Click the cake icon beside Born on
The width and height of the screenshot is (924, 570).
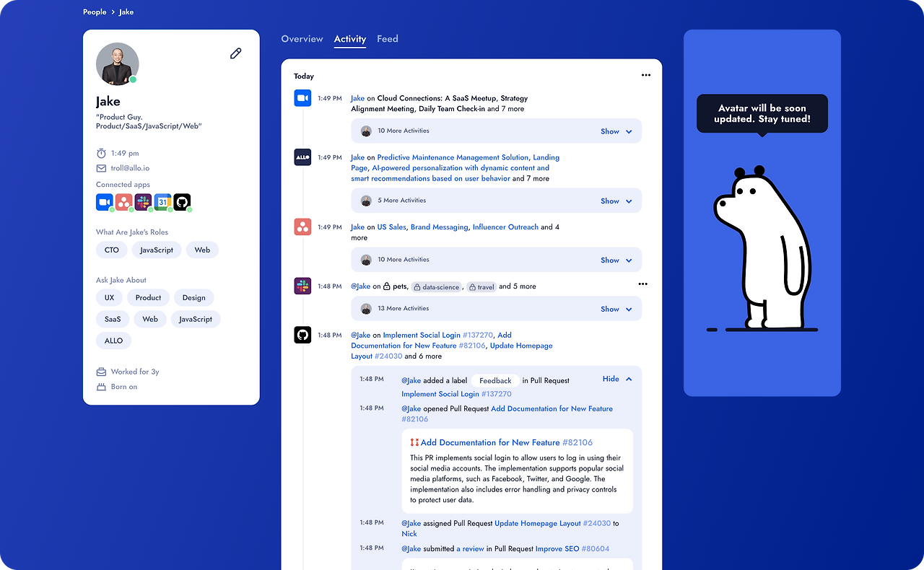(x=101, y=387)
